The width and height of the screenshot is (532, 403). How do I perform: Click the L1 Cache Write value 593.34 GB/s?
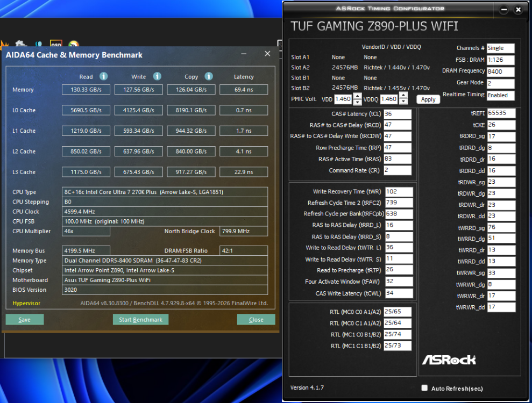coord(138,131)
